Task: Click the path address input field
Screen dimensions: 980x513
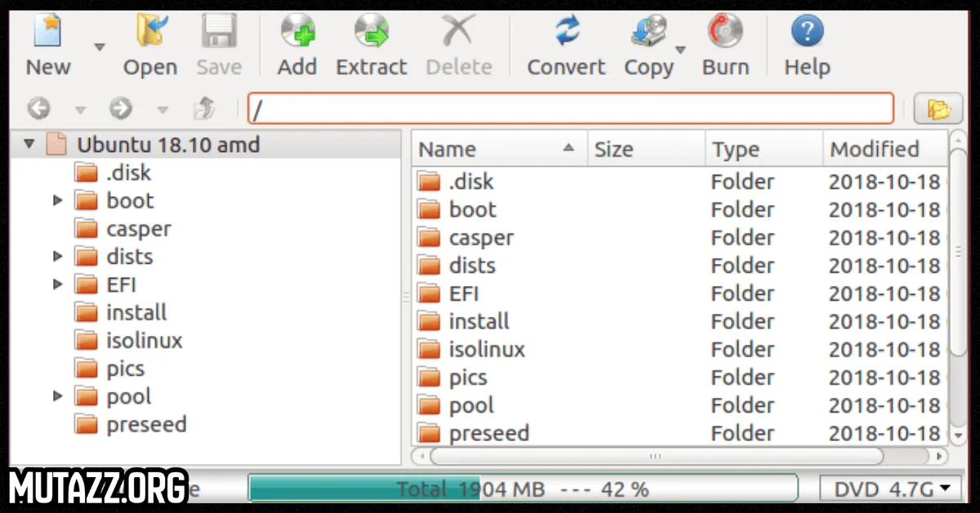Action: [x=570, y=109]
